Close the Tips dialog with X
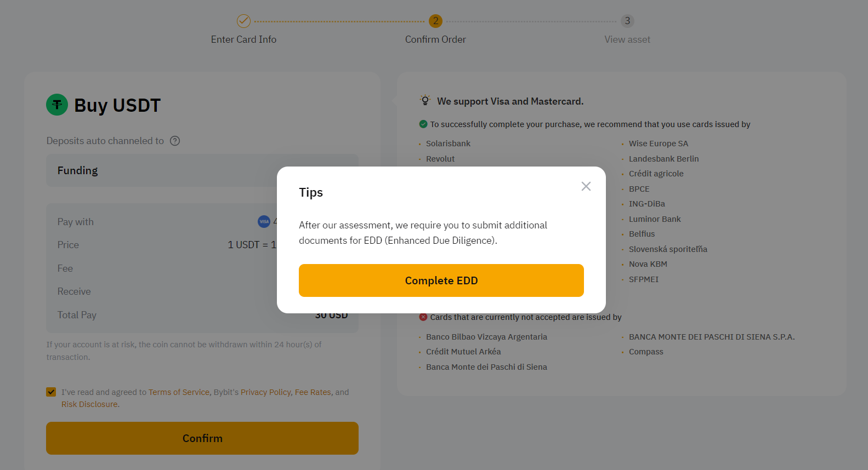 click(x=586, y=186)
